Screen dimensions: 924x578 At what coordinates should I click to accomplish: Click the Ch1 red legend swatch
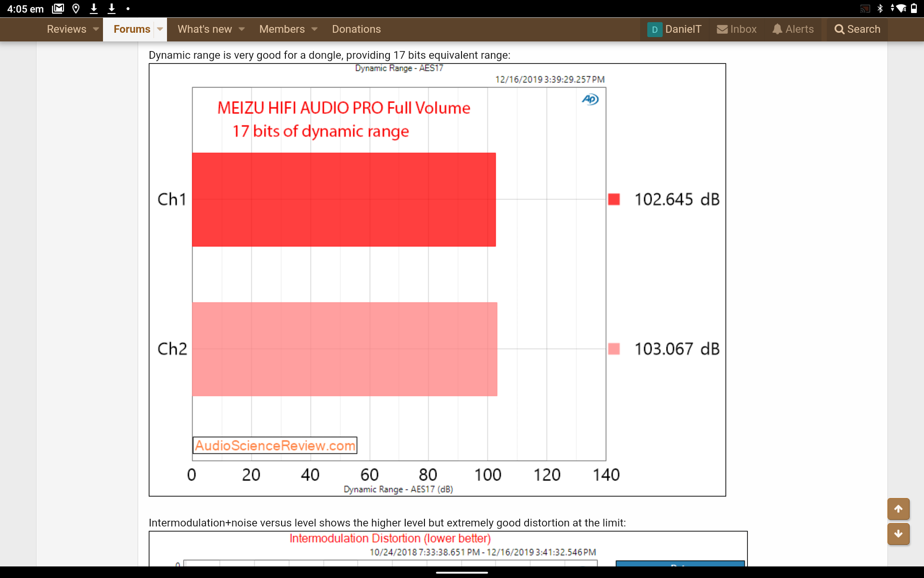[614, 199]
